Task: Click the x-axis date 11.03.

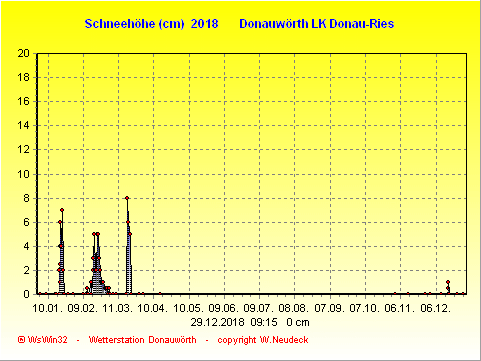Action: click(118, 308)
